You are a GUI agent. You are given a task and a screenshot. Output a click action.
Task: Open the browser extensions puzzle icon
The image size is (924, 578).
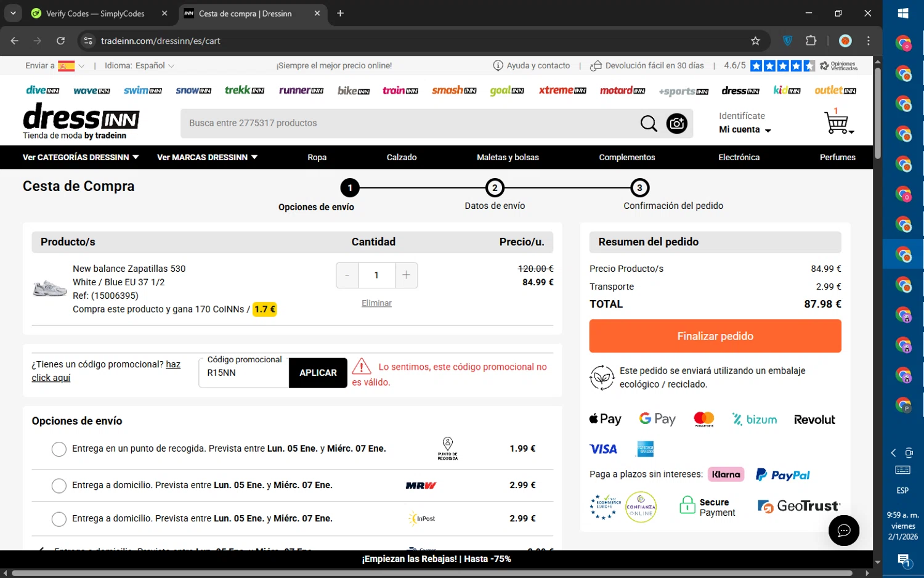coord(811,41)
